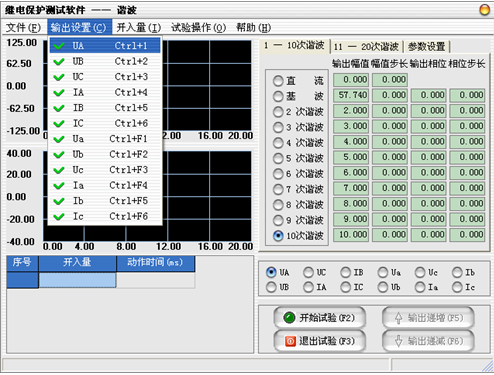494x375 pixels.
Task: Select the 5次谐波 radio button
Action: 278,158
